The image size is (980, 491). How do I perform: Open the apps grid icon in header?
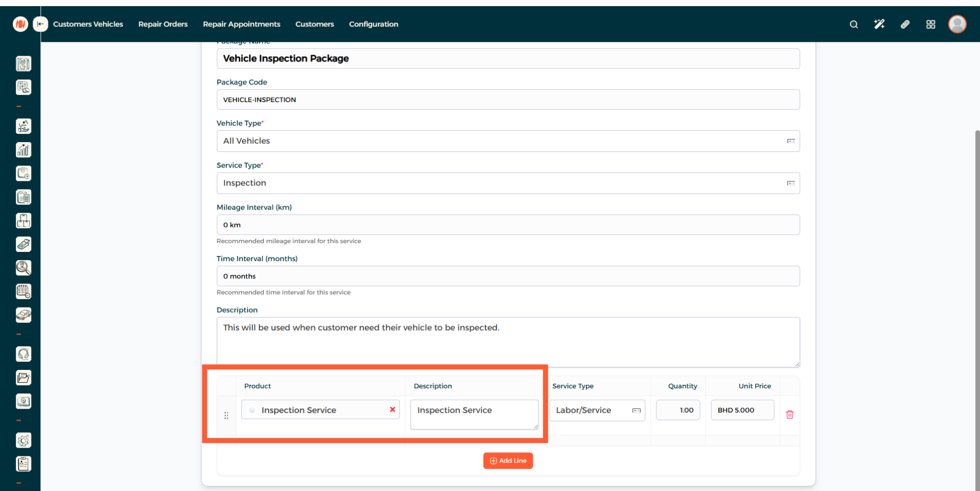[930, 25]
